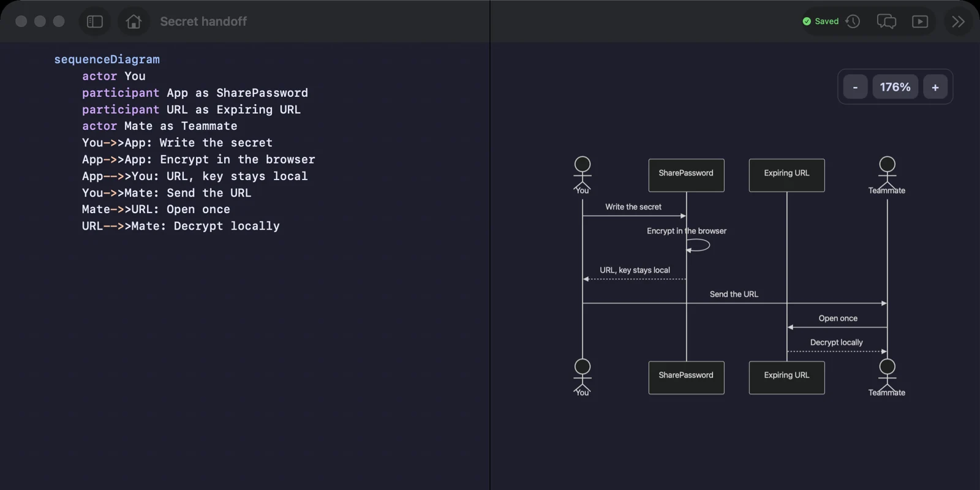Start presentation mode with the play icon

click(x=920, y=21)
